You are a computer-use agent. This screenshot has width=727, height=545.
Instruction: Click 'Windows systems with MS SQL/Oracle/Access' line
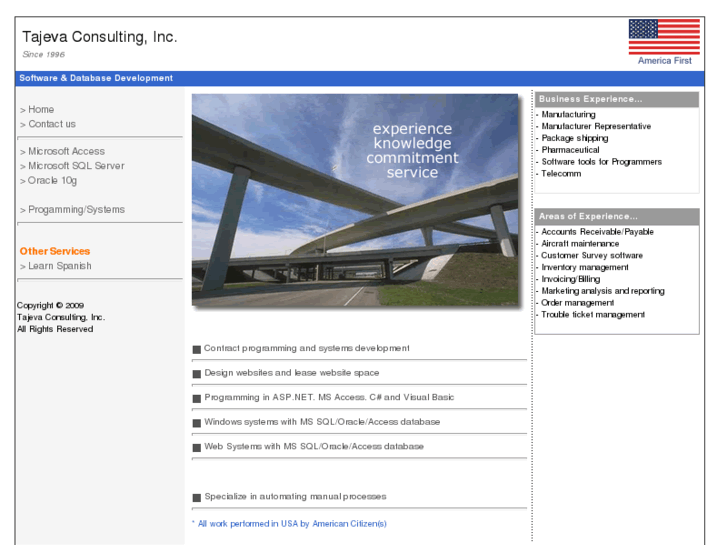tap(322, 422)
